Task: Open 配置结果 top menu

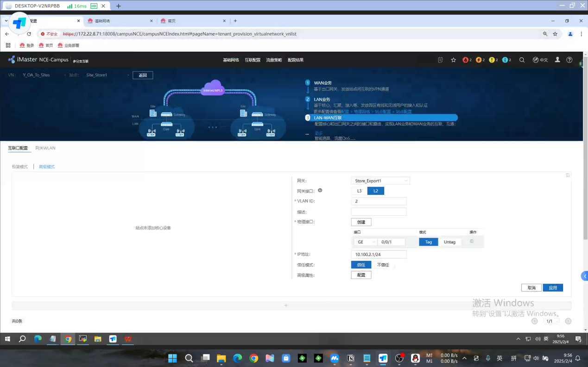Action: click(296, 60)
